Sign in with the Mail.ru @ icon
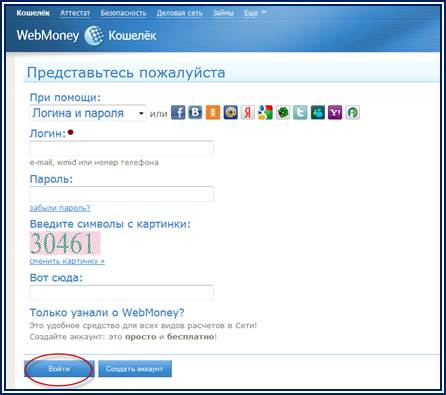The height and width of the screenshot is (395, 446). click(230, 113)
